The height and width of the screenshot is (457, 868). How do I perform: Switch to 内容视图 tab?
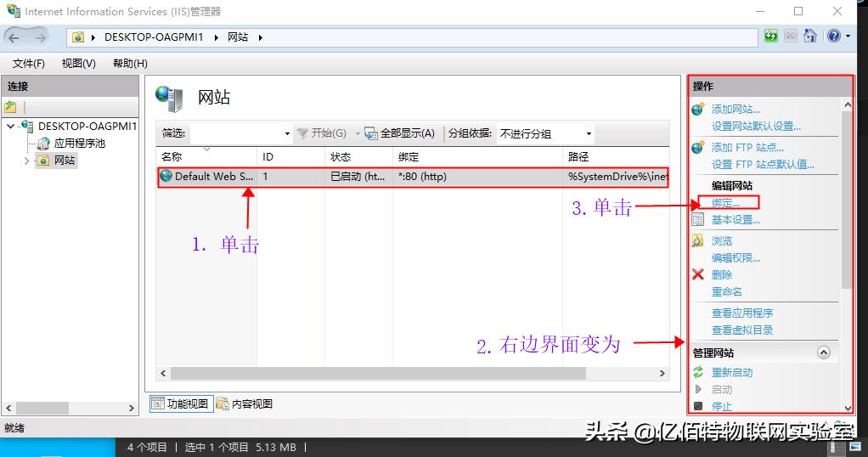[245, 404]
